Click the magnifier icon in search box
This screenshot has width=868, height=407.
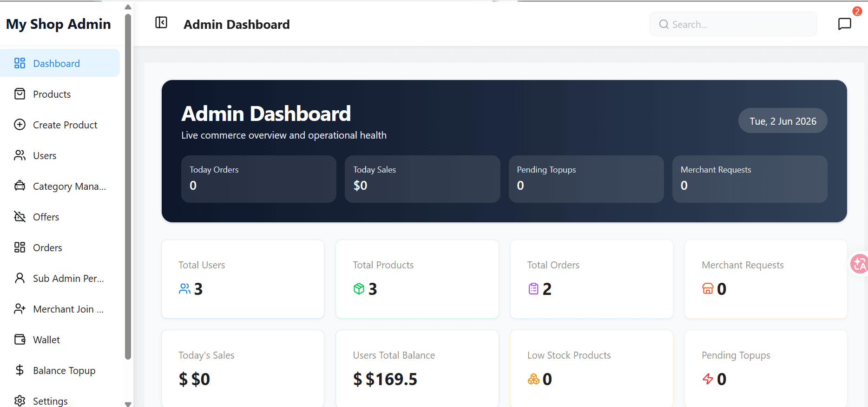coord(664,24)
